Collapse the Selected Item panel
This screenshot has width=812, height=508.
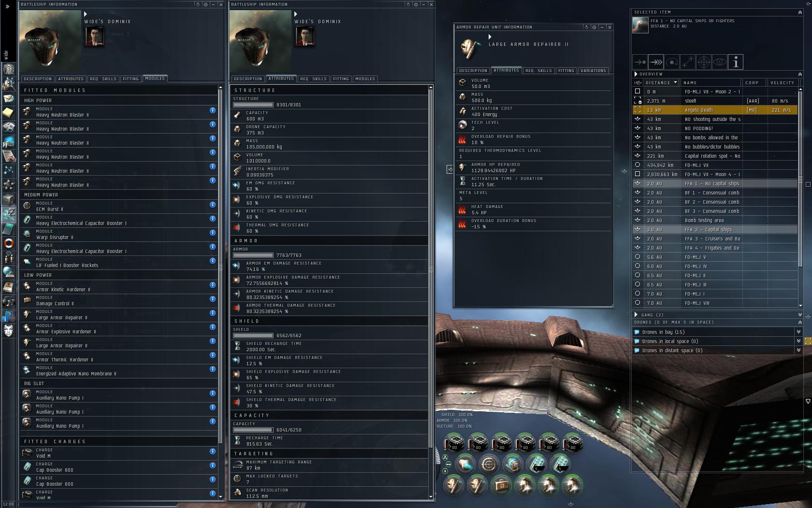click(800, 12)
